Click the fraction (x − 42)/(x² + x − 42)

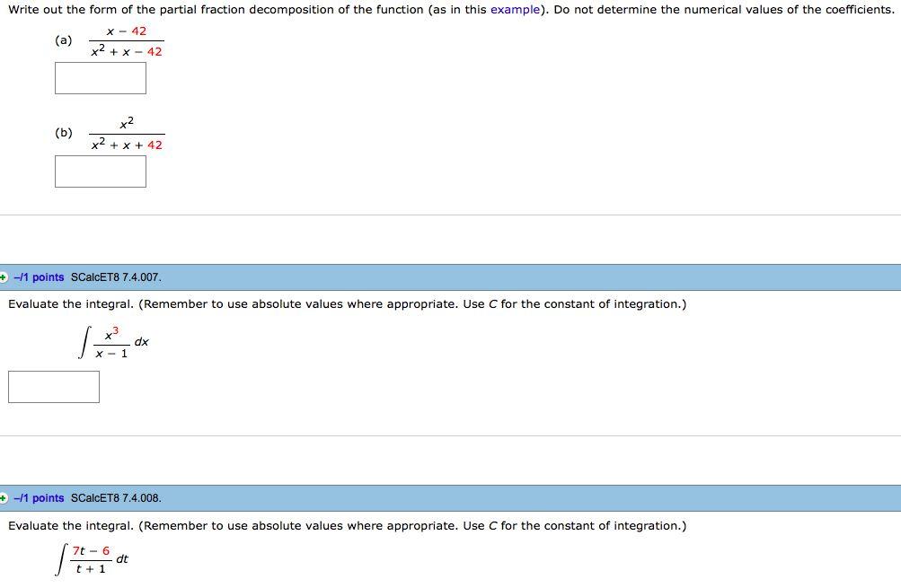click(126, 40)
